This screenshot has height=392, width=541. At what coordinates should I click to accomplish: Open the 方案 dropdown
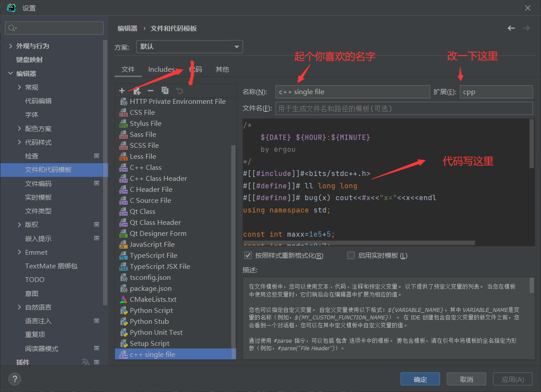click(x=189, y=47)
